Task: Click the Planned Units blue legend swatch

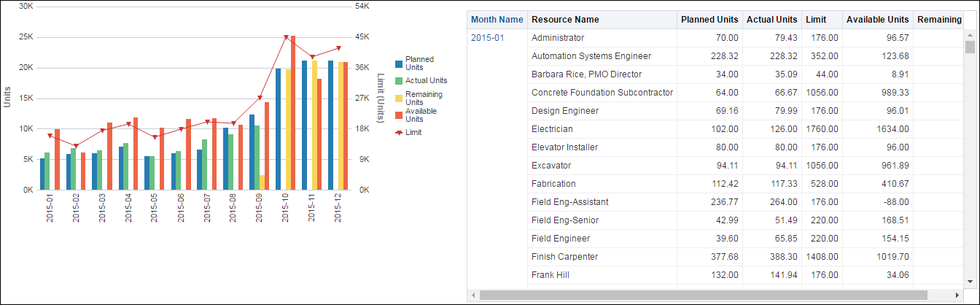Action: tap(398, 63)
